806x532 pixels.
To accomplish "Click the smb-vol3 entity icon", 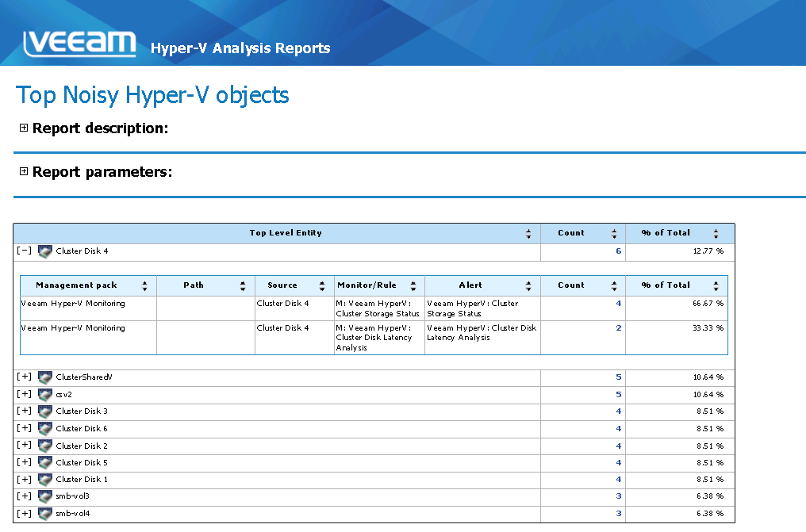I will coord(45,497).
